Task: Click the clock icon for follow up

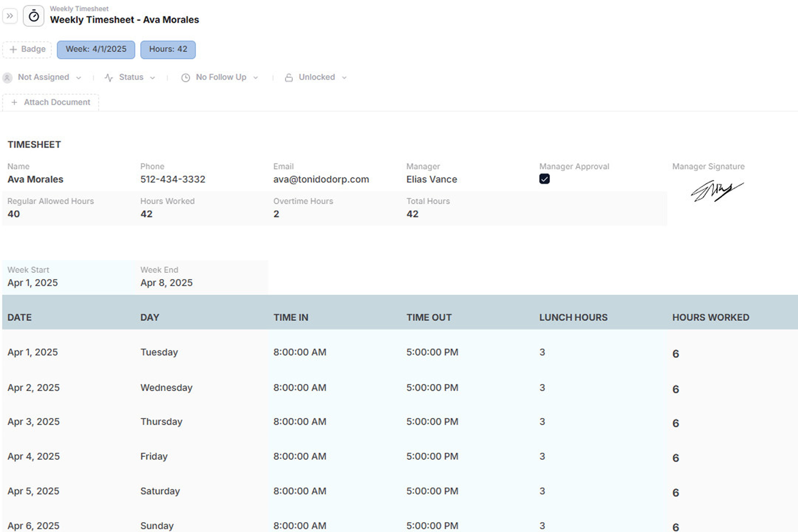Action: pos(185,78)
